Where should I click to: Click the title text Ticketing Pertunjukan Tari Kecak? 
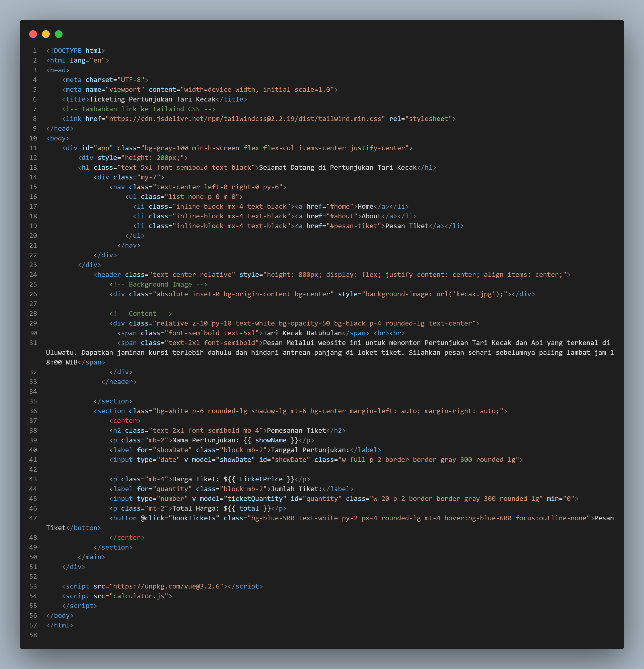(x=152, y=99)
